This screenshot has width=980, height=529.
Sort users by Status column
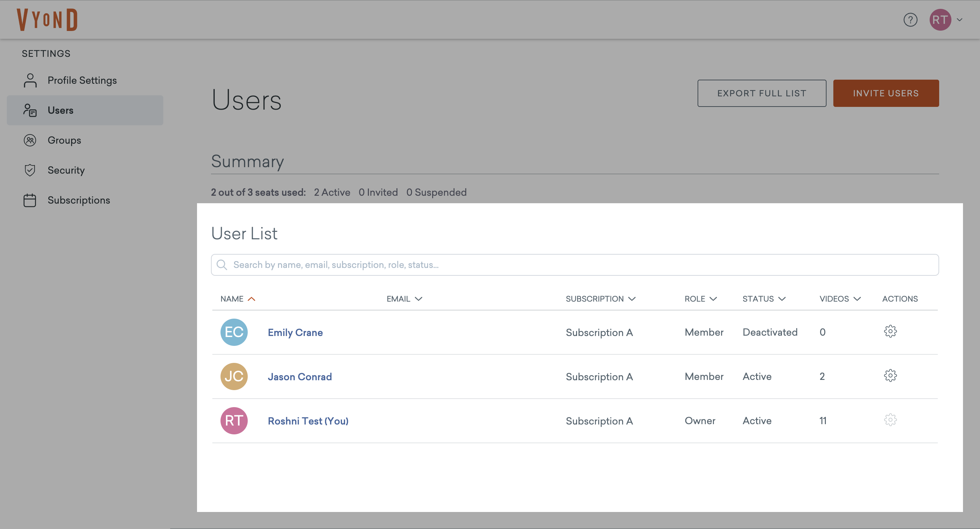point(764,299)
